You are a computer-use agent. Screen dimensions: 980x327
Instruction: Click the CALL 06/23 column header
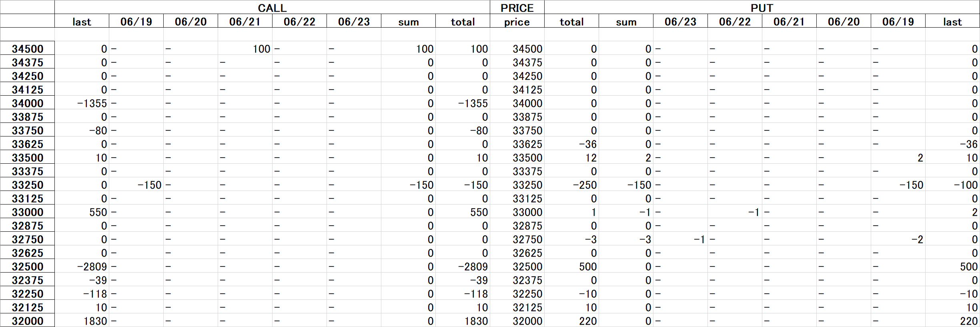pyautogui.click(x=354, y=22)
